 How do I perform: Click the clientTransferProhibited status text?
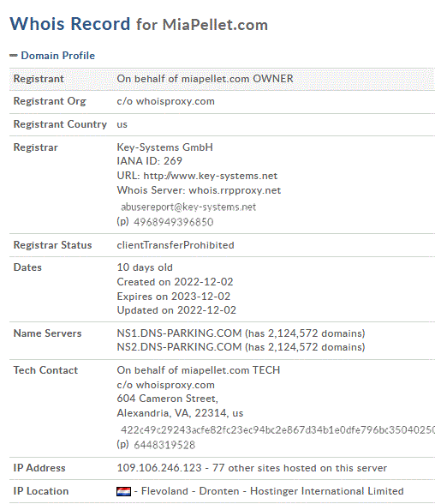pos(176,245)
